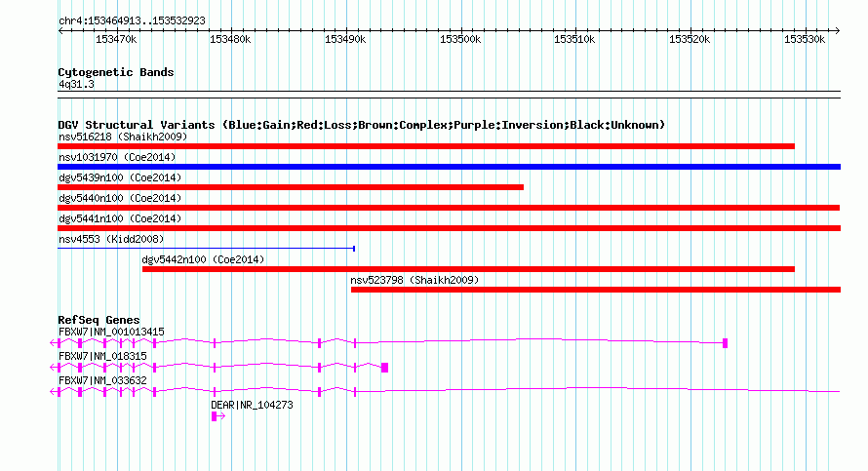Open the FBXW7|NM_033632 transcript label

click(x=102, y=380)
